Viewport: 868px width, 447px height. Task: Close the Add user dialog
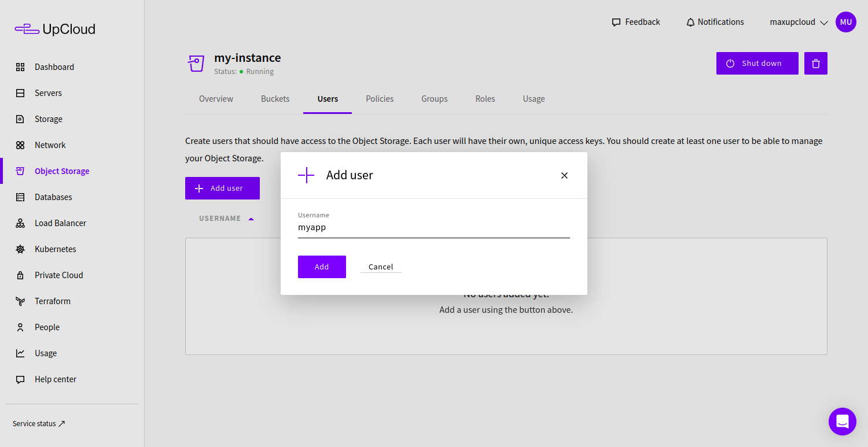(564, 175)
